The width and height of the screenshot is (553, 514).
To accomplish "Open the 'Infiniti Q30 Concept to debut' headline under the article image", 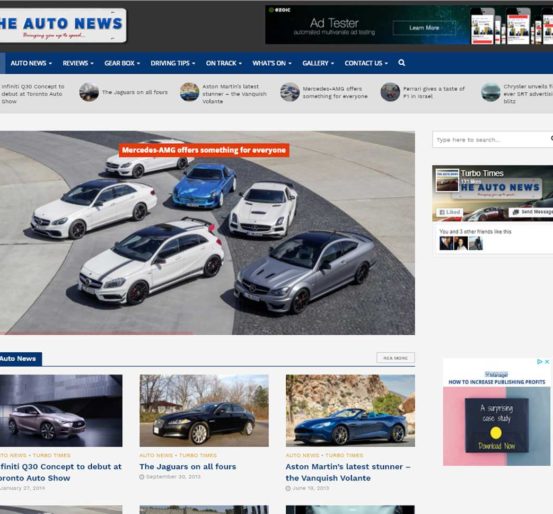I will coord(61,472).
